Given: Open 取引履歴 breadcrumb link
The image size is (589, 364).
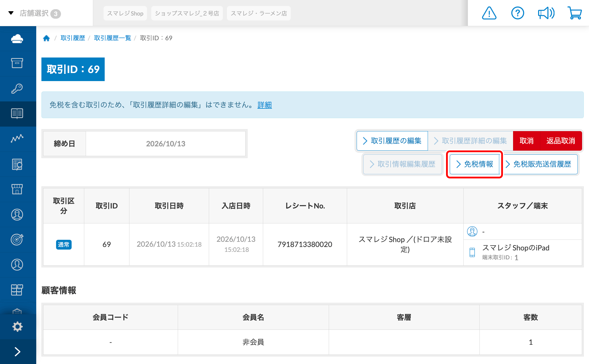Looking at the screenshot, I should click(x=73, y=38).
